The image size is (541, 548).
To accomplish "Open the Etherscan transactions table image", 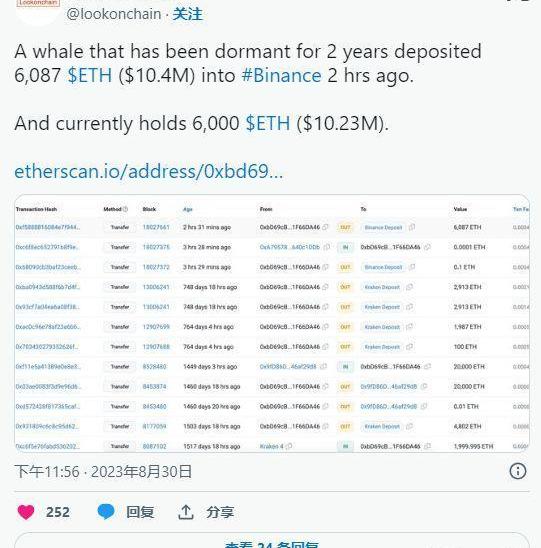I will coord(272,323).
